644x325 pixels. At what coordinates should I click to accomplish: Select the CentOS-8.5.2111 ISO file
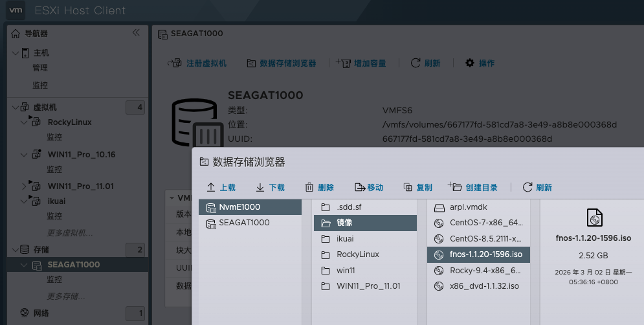[478, 239]
